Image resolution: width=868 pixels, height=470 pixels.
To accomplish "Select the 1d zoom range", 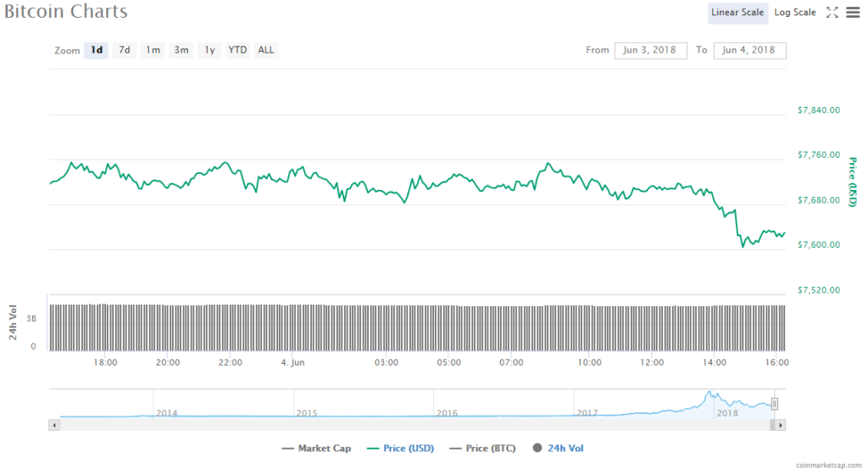I will coord(97,50).
